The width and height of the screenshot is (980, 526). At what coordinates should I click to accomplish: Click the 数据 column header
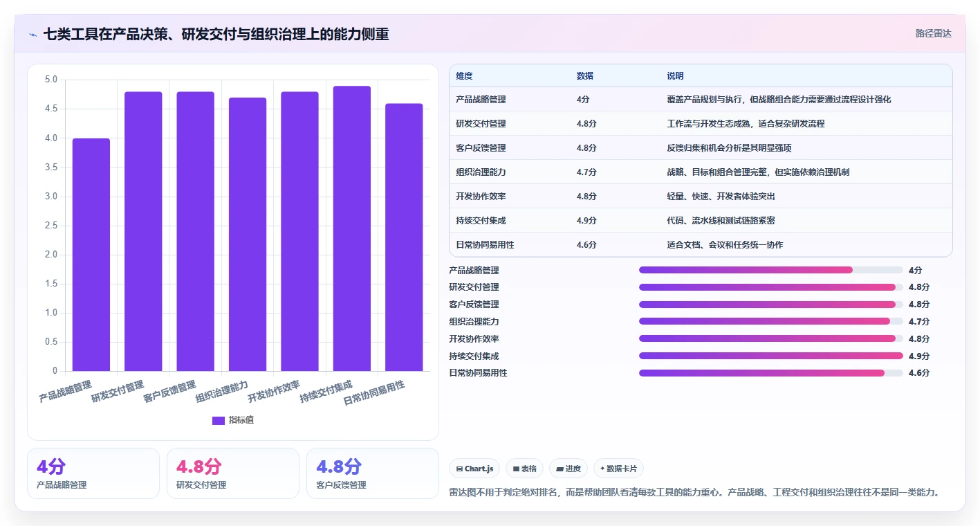584,76
